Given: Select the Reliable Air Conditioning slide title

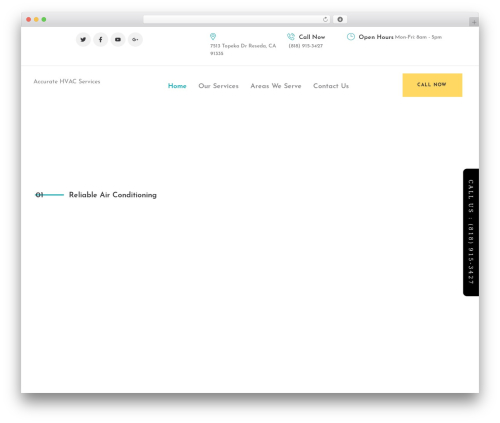Looking at the screenshot, I should [113, 195].
